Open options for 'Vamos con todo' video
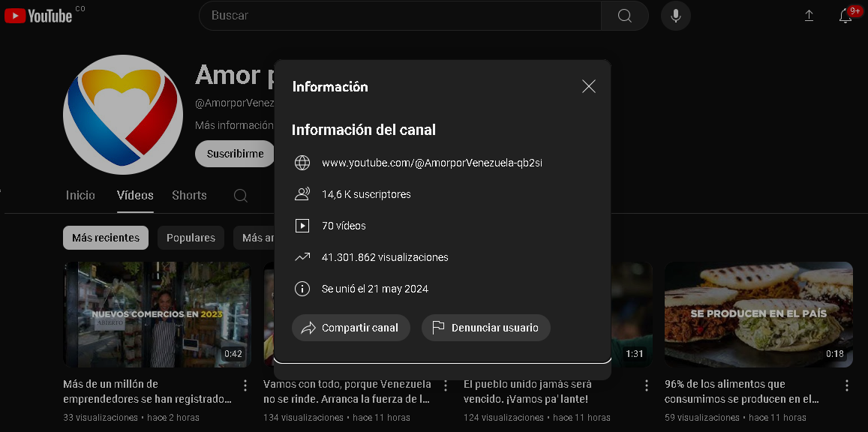Screen dimensions: 868x432 446,385
